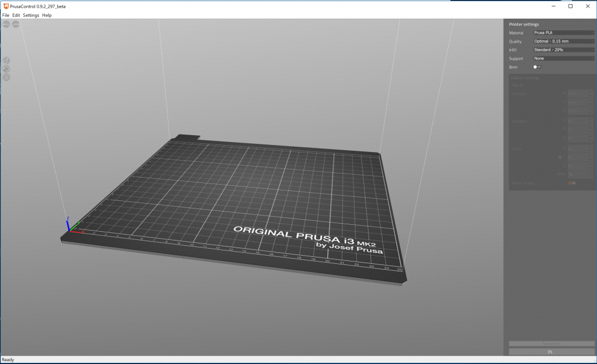Click the Position X input field
Image resolution: width=597 pixels, height=364 pixels.
[x=581, y=94]
